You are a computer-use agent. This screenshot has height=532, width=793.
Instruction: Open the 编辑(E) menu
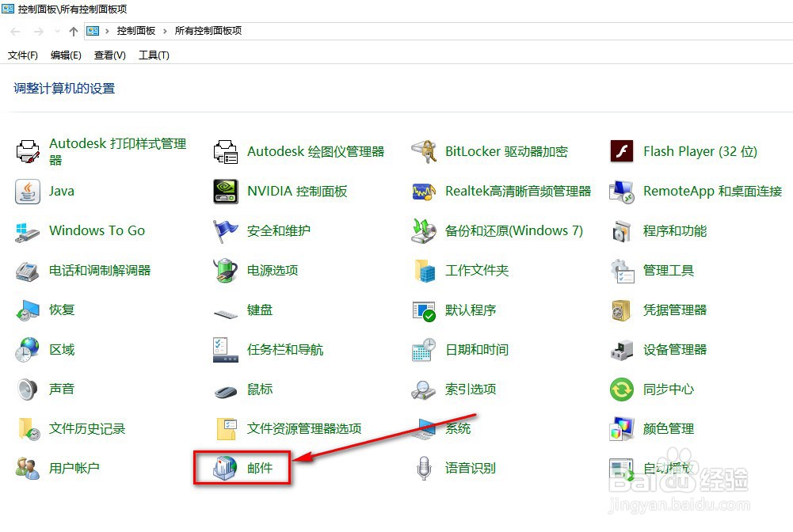pyautogui.click(x=66, y=55)
